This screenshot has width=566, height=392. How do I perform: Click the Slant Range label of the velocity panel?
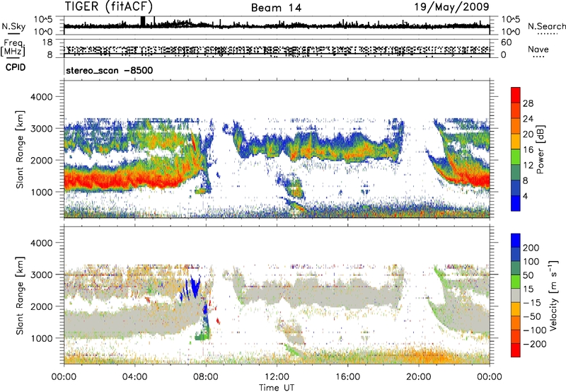pyautogui.click(x=20, y=295)
